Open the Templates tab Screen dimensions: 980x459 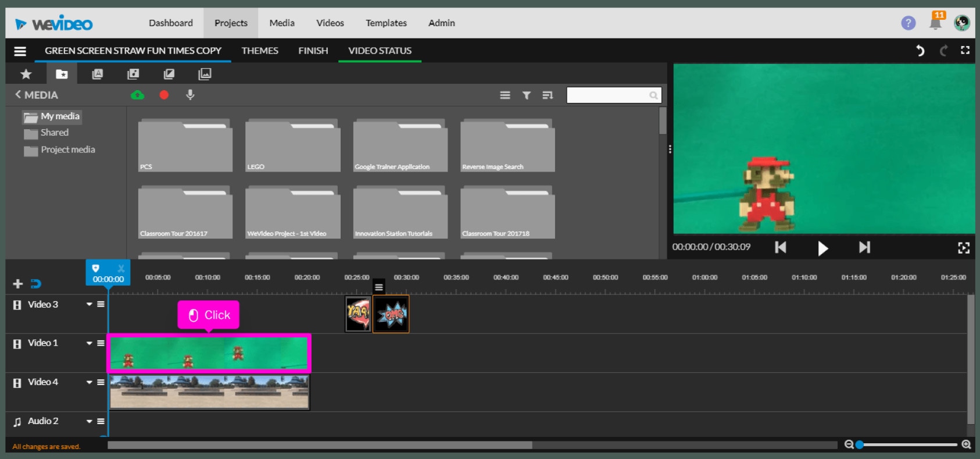click(386, 23)
